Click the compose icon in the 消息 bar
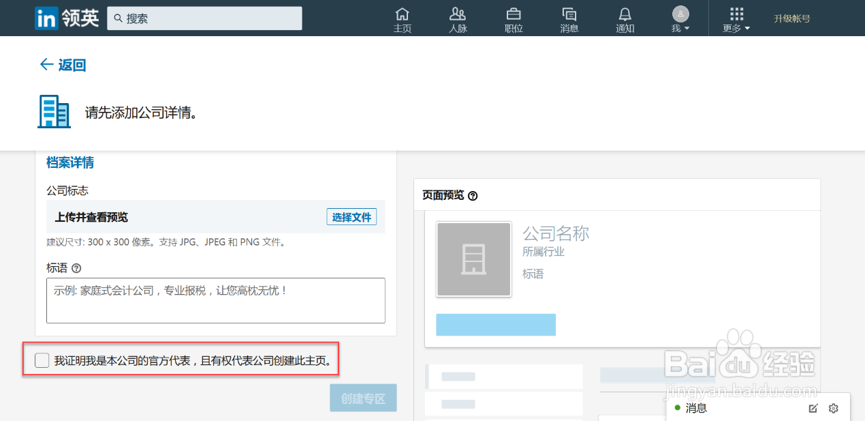Image resolution: width=865 pixels, height=421 pixels. point(813,408)
